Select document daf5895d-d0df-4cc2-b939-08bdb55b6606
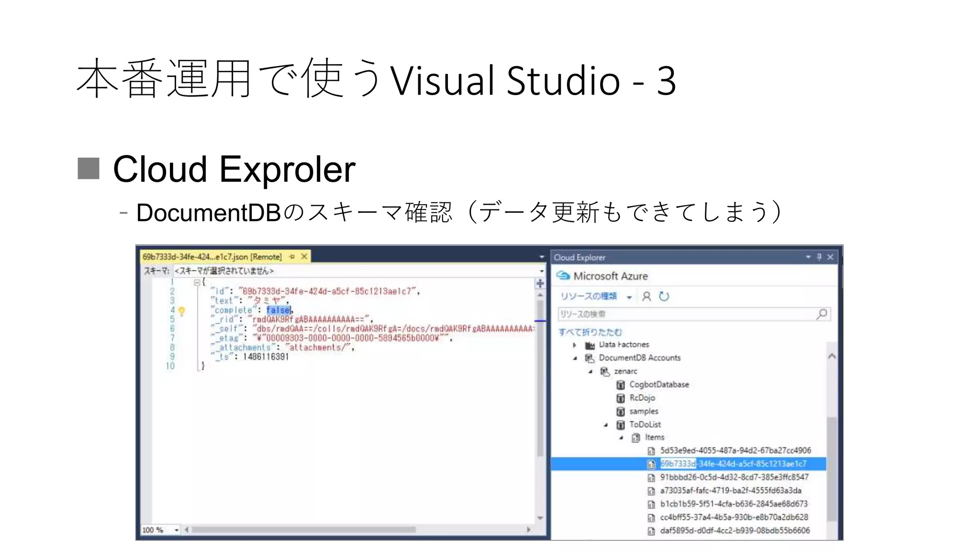This screenshot has height=551, width=980. 735,530
